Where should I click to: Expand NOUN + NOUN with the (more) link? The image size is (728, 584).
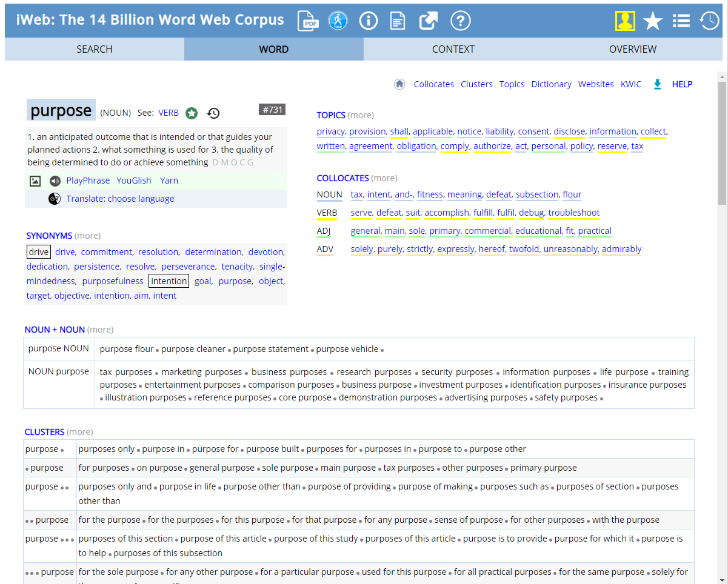pos(100,330)
